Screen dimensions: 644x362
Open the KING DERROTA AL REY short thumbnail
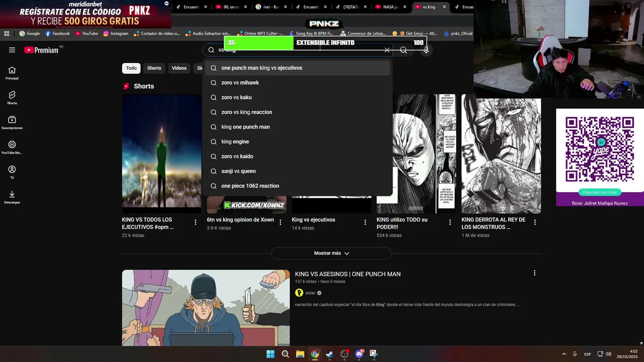click(x=501, y=154)
